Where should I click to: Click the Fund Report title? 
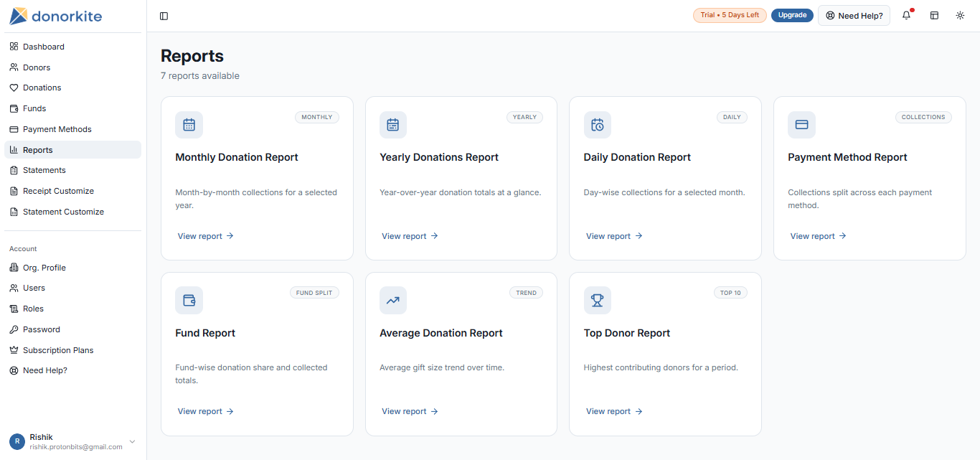point(205,333)
